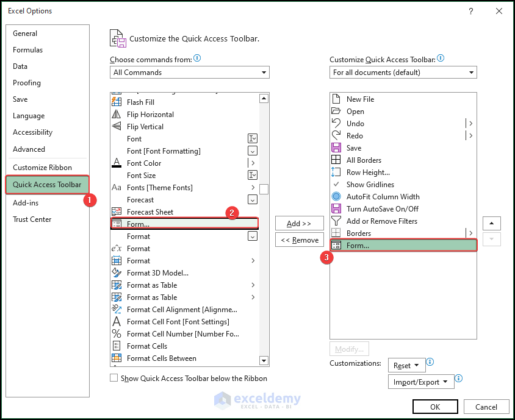Select the Format Cell Font icon
Screen dimensions: 515x420
(117, 321)
